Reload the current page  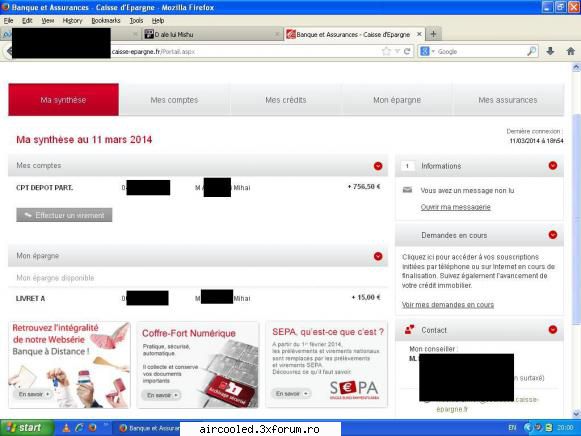click(x=407, y=51)
